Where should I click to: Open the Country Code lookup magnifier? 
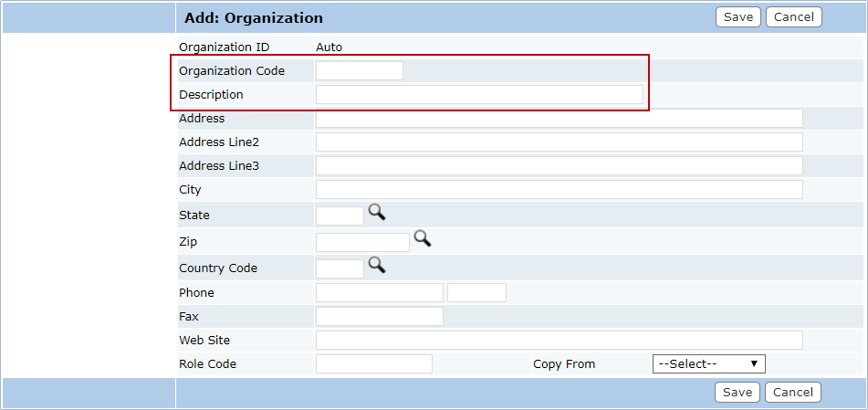[x=377, y=266]
